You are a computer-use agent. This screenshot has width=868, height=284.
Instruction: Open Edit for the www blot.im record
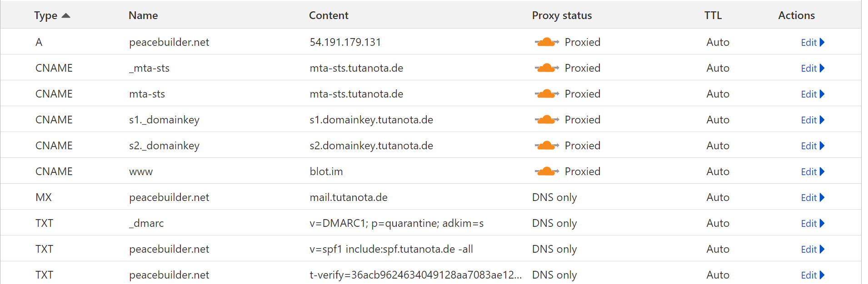click(813, 171)
